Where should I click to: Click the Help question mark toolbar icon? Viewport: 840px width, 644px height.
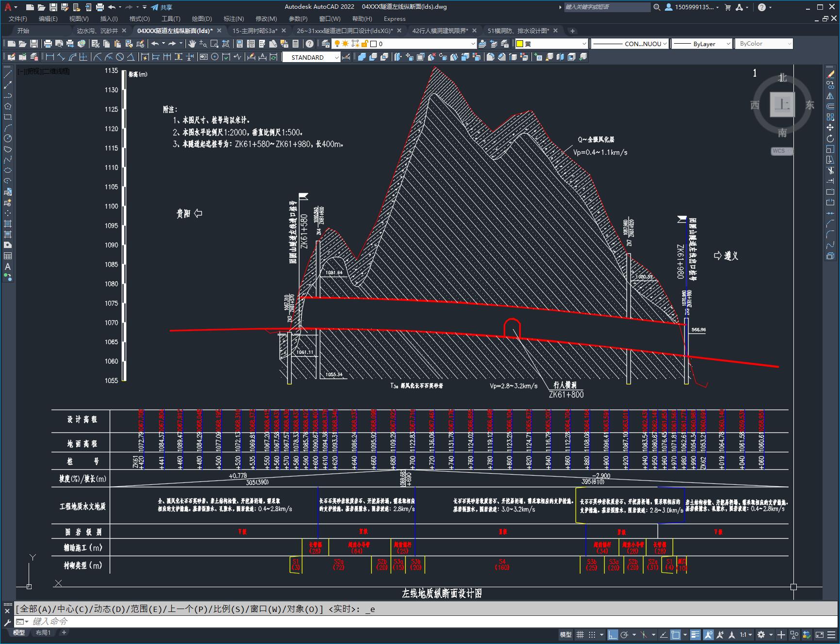click(x=310, y=44)
